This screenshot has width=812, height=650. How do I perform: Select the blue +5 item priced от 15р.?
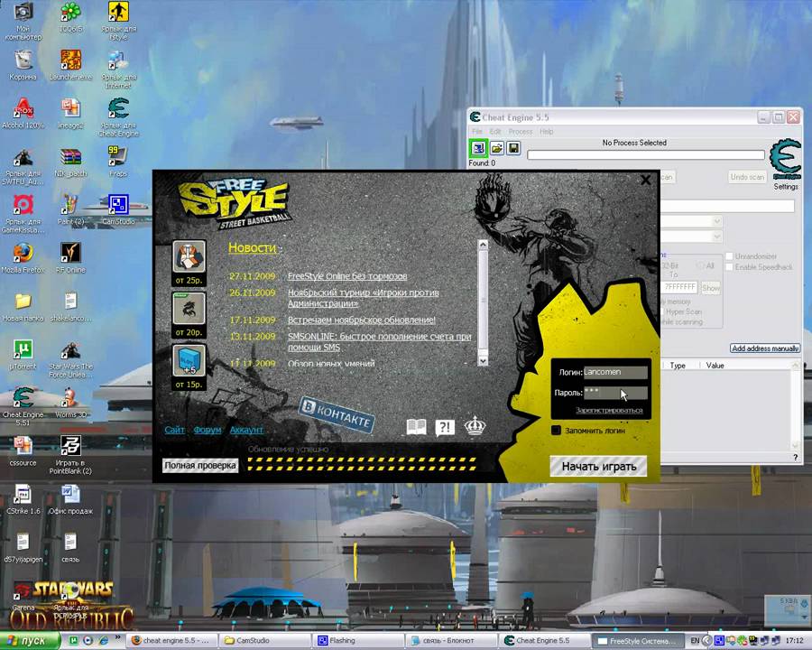[x=189, y=361]
